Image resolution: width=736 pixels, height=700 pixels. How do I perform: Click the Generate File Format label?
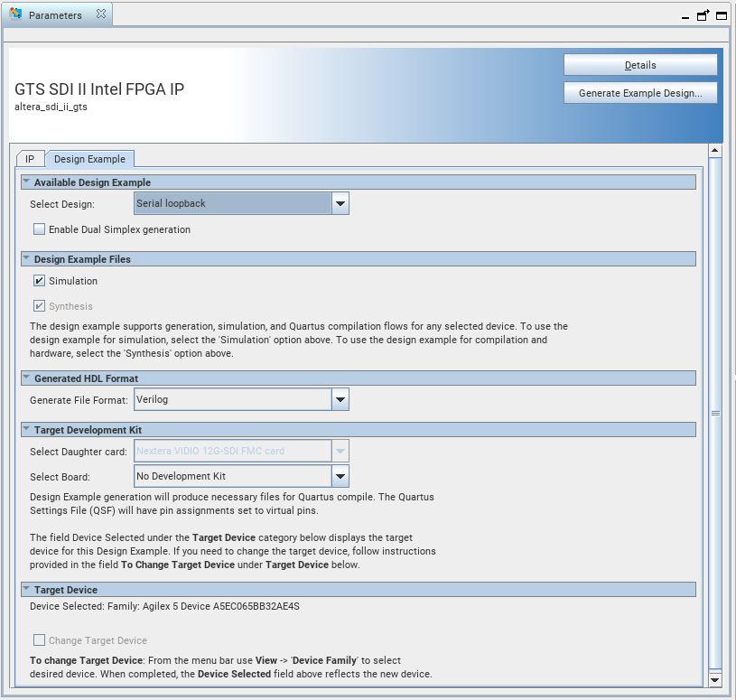[79, 400]
